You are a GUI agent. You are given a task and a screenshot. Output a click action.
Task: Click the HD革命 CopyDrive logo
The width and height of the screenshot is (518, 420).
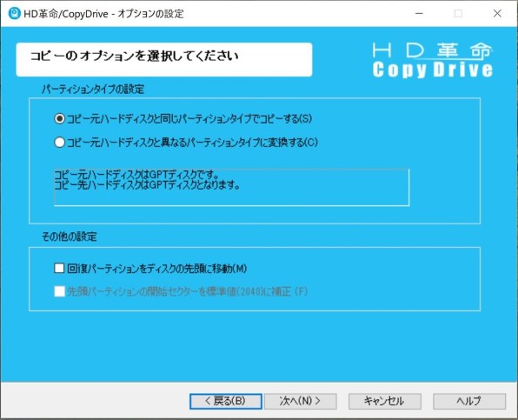(x=432, y=60)
